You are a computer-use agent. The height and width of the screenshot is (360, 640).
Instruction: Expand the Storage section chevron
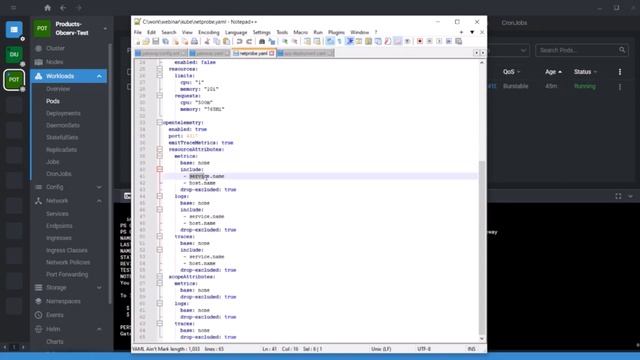point(99,288)
